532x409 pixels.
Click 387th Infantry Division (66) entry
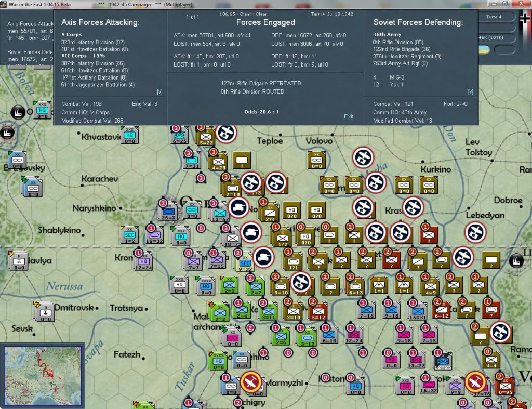[92, 63]
